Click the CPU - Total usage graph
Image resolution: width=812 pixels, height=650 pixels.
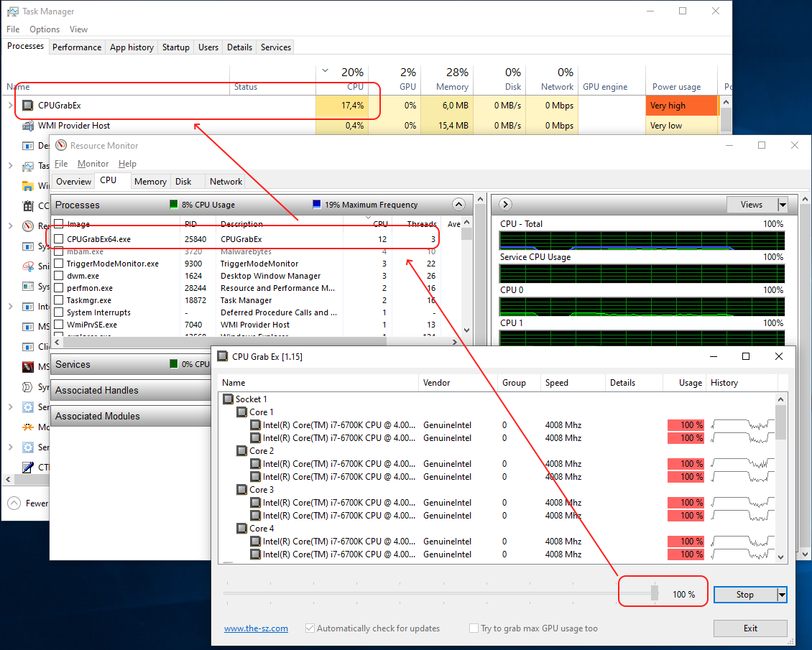tap(642, 241)
